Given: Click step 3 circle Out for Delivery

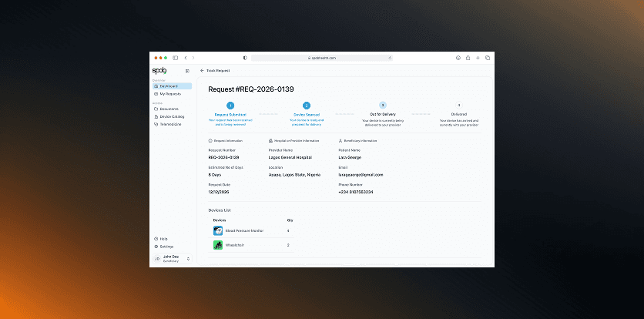Looking at the screenshot, I should coord(383,106).
